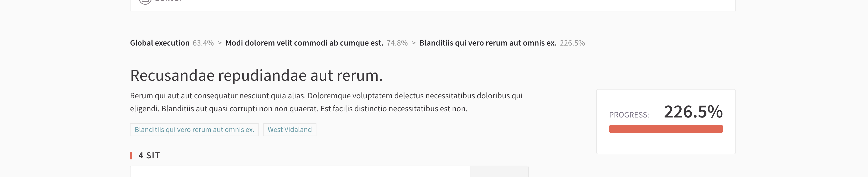Click the Rerum qui aut description paragraph
The width and height of the screenshot is (868, 177).
pyautogui.click(x=326, y=102)
